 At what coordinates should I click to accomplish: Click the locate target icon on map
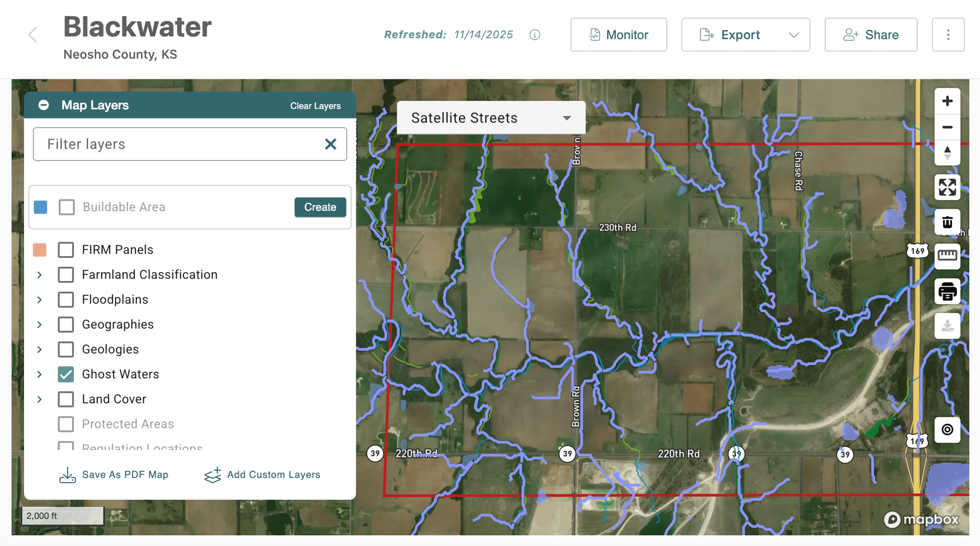point(947,429)
